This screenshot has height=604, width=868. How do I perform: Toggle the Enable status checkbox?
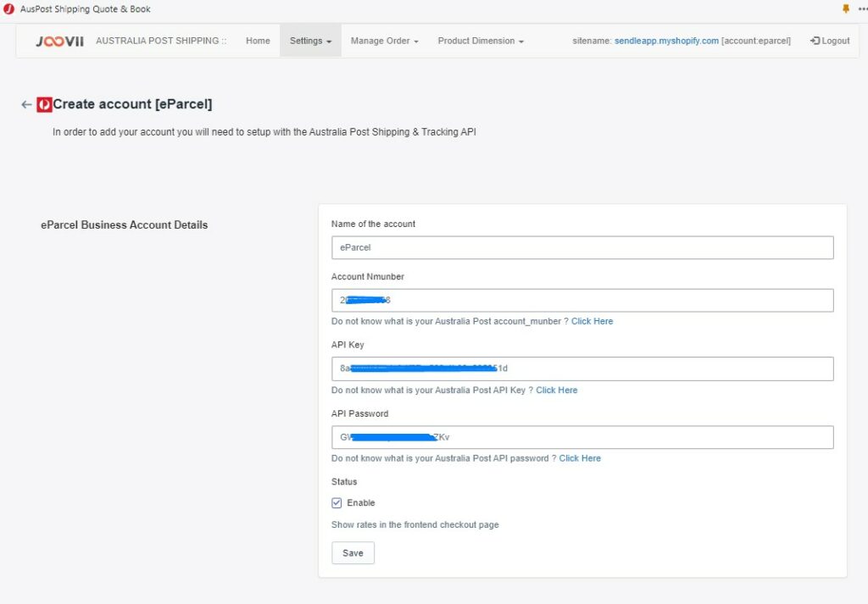[x=337, y=503]
